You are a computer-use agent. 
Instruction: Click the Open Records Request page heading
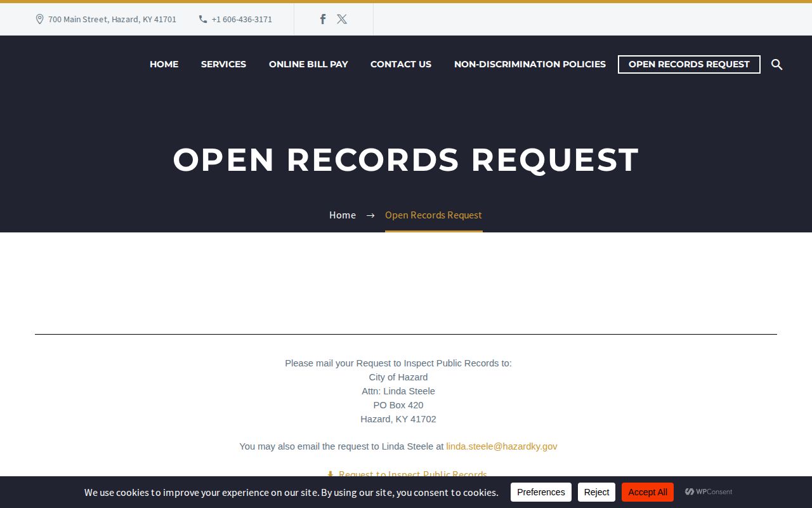[x=406, y=159]
